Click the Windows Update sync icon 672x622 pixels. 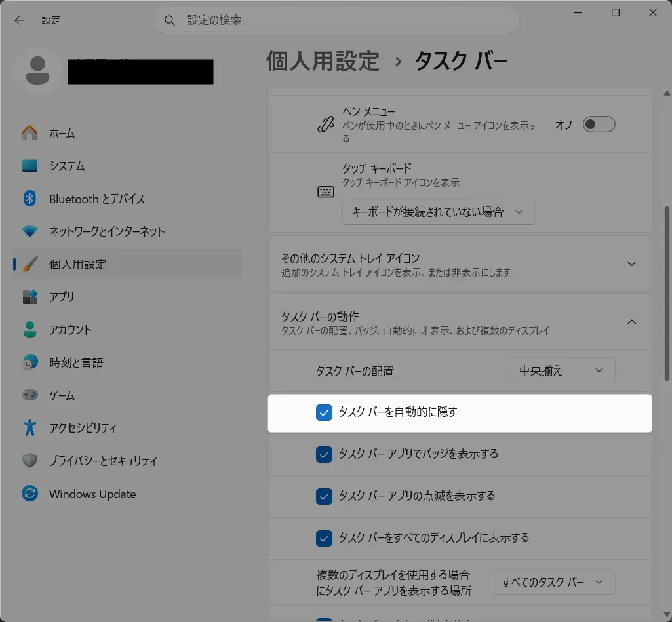[x=30, y=494]
